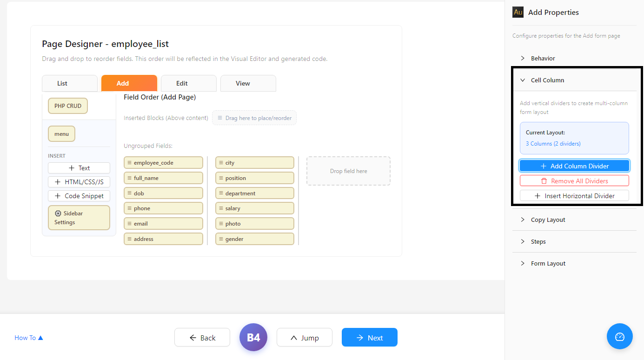Click the Drop field here zone
644x360 pixels.
[348, 171]
